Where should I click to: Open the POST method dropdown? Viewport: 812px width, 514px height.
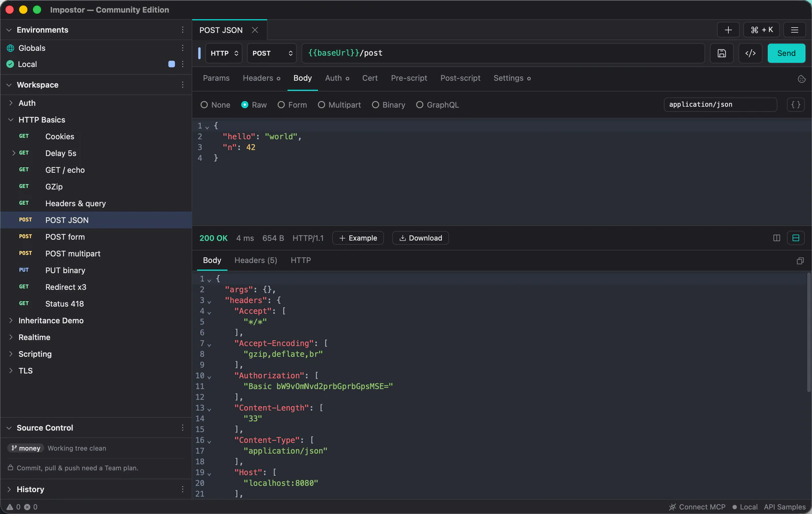[272, 53]
